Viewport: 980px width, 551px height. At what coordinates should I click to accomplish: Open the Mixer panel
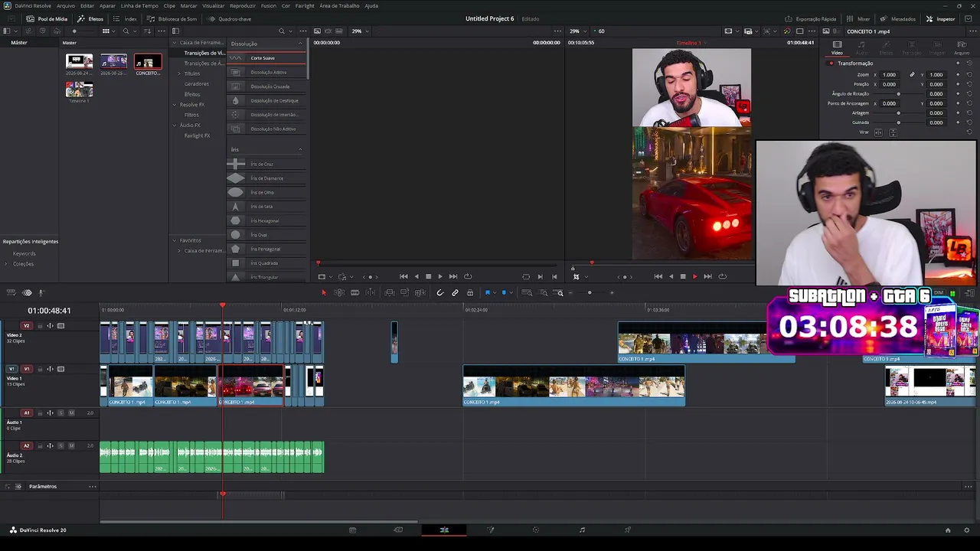(858, 19)
